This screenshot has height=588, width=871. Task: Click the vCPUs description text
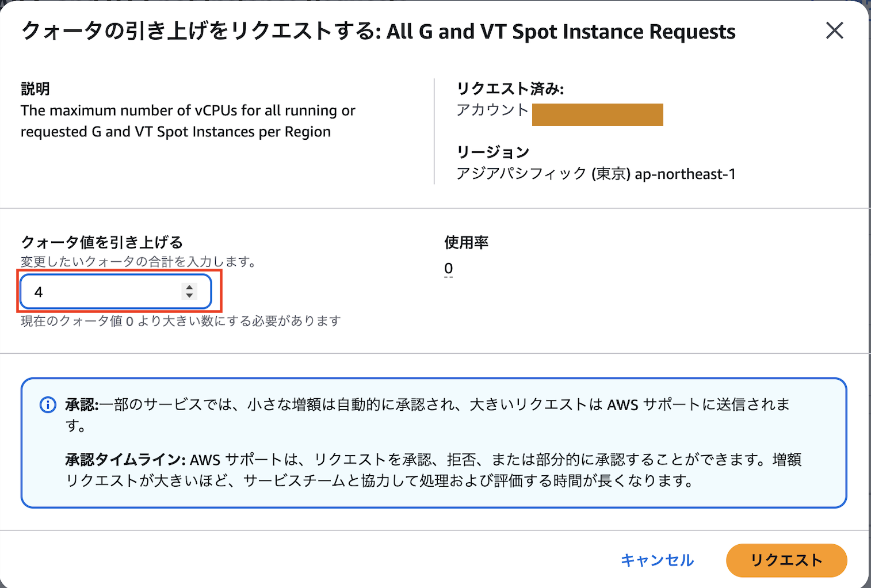tap(188, 121)
